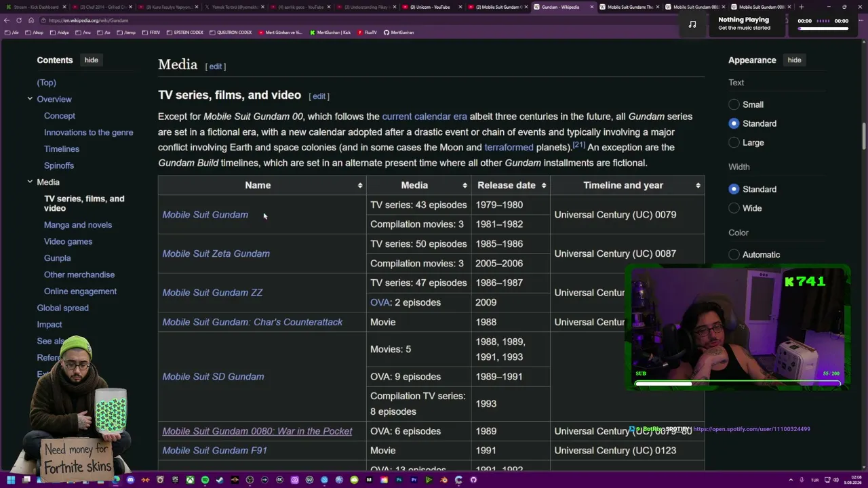The image size is (868, 488).
Task: Select Standard under Width
Action: [734, 189]
